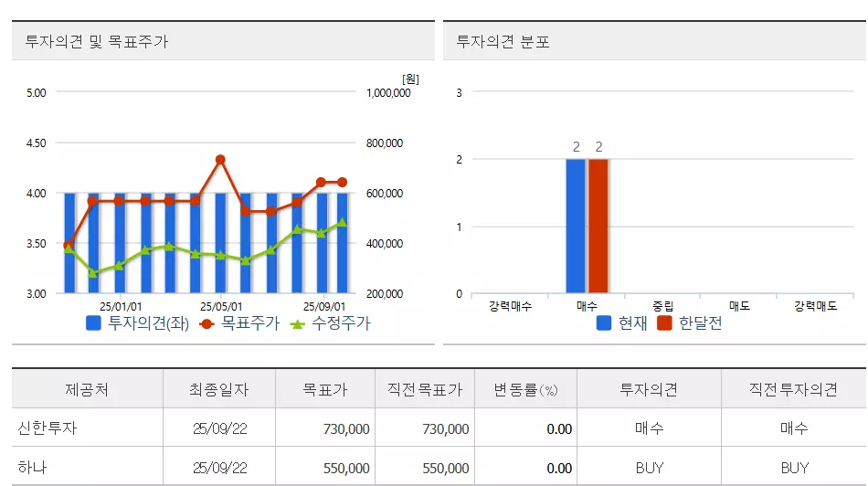This screenshot has width=868, height=486.
Task: Click the 투자의견(좌) legend label
Action: 148,323
